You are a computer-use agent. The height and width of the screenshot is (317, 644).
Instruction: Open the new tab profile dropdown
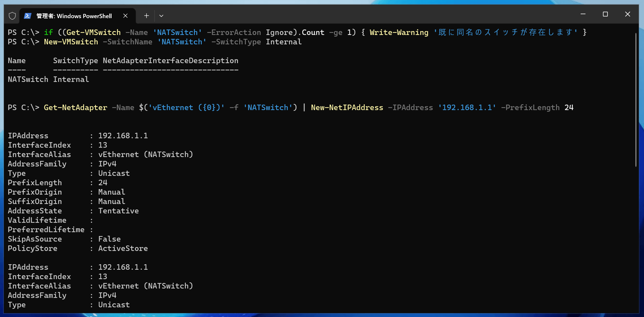coord(161,16)
